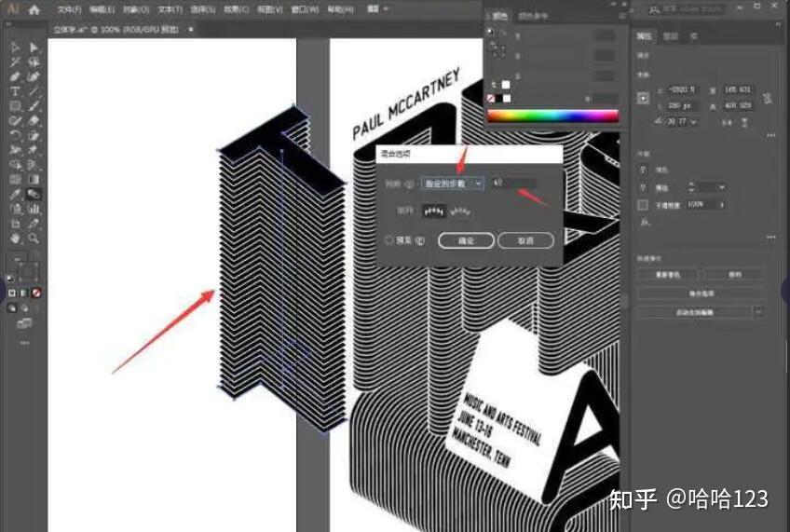Select the Rotate tool
This screenshot has width=790, height=532.
(x=15, y=135)
